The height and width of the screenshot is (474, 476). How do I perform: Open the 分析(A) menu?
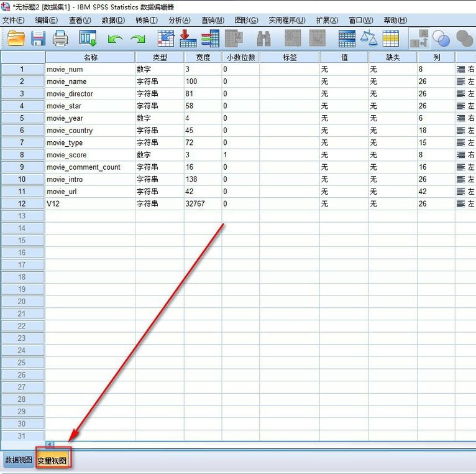pyautogui.click(x=180, y=20)
